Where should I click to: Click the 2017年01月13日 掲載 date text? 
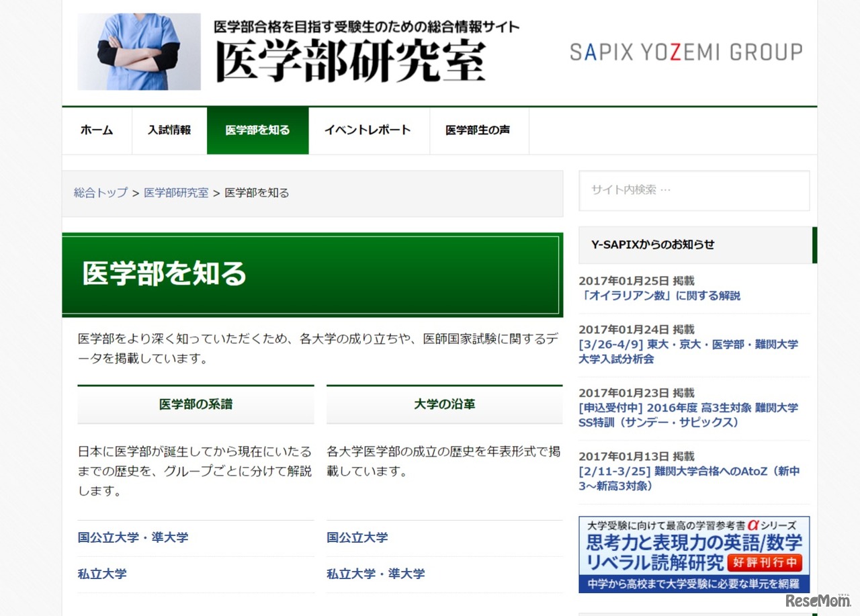click(637, 456)
